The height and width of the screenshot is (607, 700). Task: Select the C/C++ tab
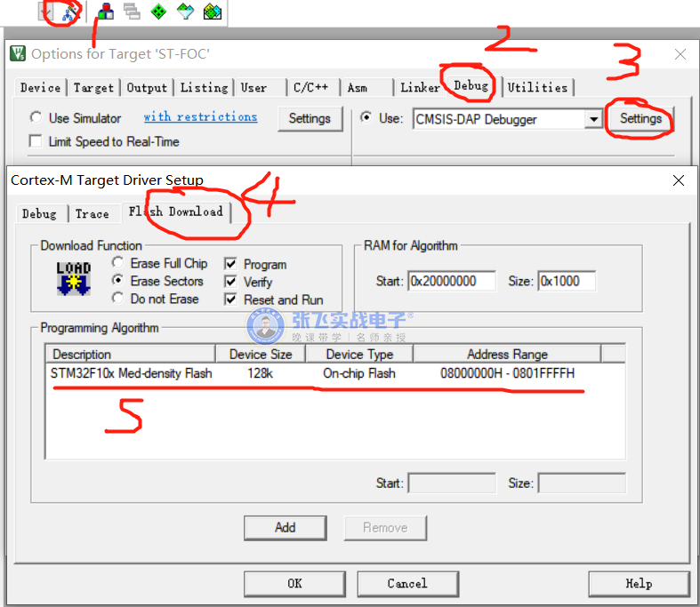coord(312,87)
